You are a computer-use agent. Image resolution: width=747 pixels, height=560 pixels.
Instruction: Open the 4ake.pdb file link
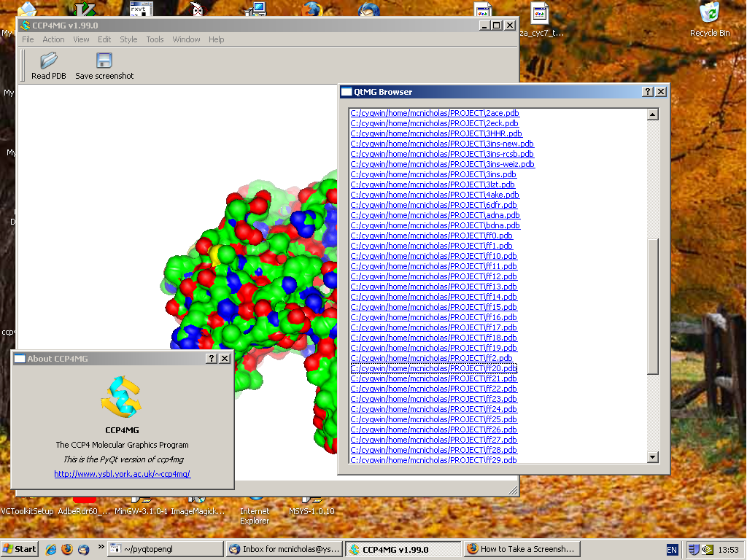click(435, 195)
